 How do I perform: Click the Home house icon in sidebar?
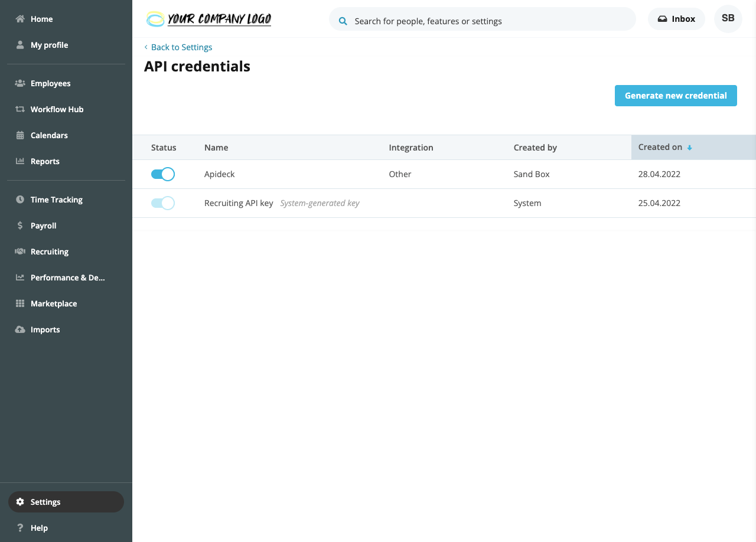pos(20,19)
